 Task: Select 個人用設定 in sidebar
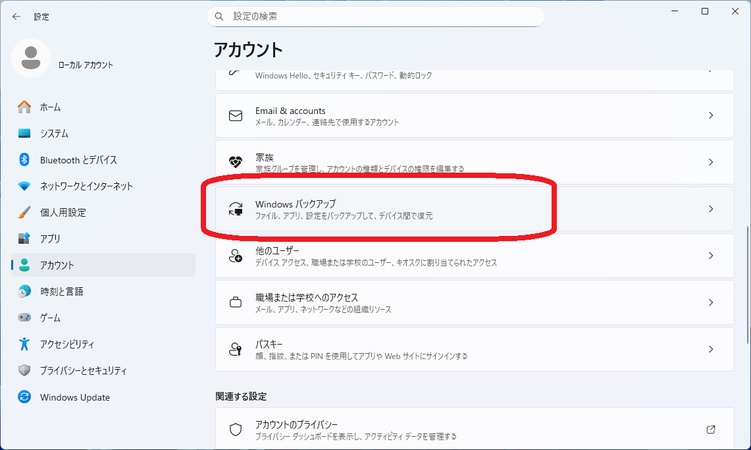[x=103, y=212]
